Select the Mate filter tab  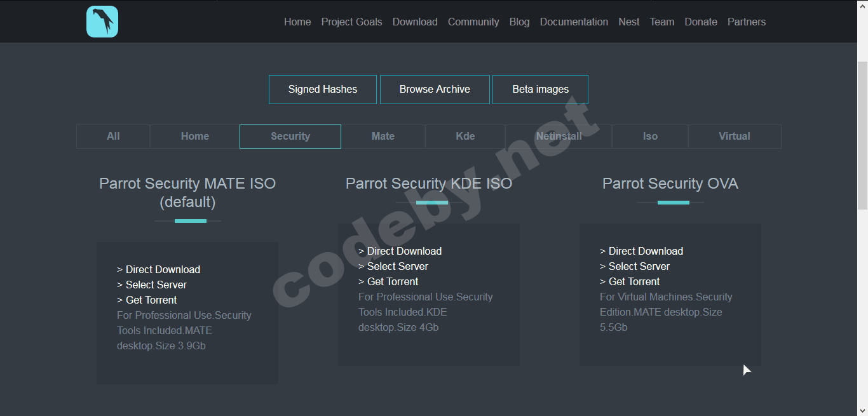click(x=383, y=137)
